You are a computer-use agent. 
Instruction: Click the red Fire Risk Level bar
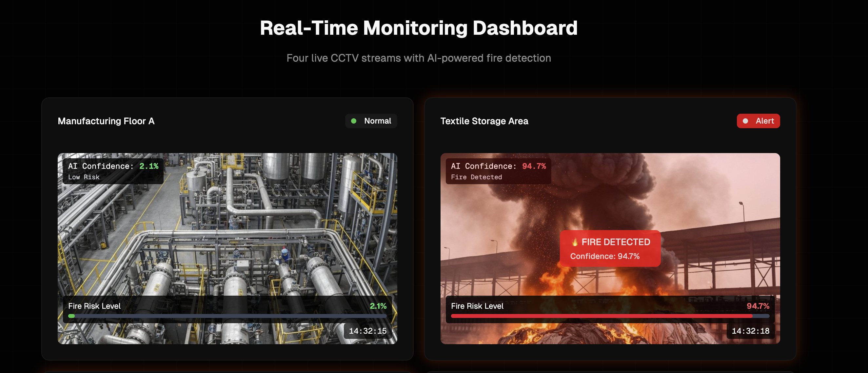pos(602,316)
